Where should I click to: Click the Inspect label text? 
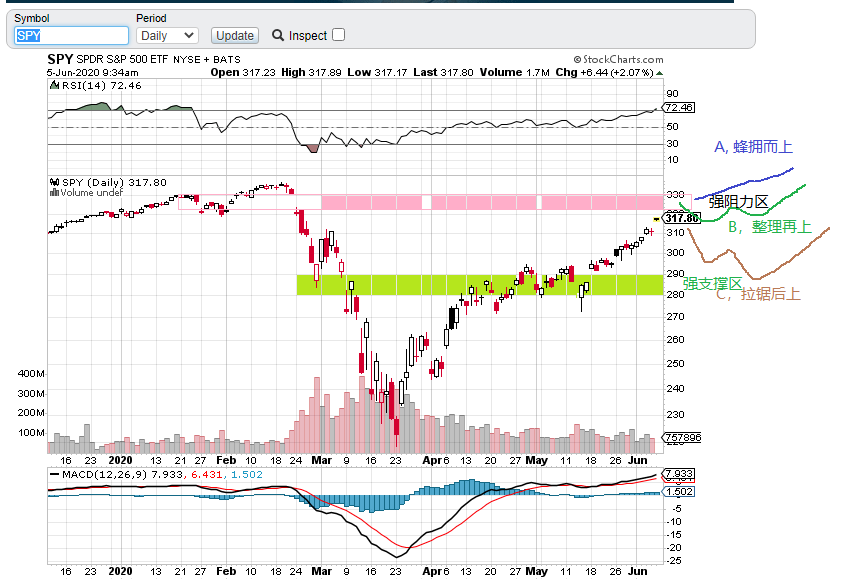[308, 36]
